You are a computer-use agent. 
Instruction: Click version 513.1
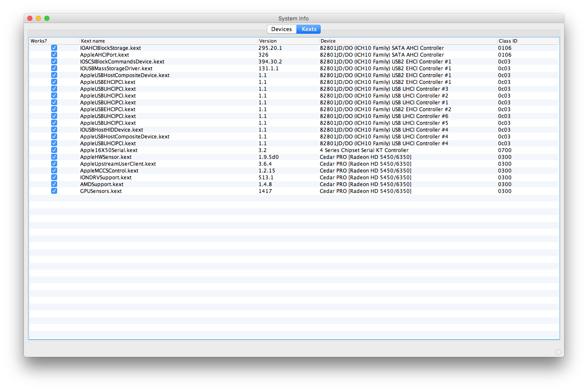(x=266, y=178)
